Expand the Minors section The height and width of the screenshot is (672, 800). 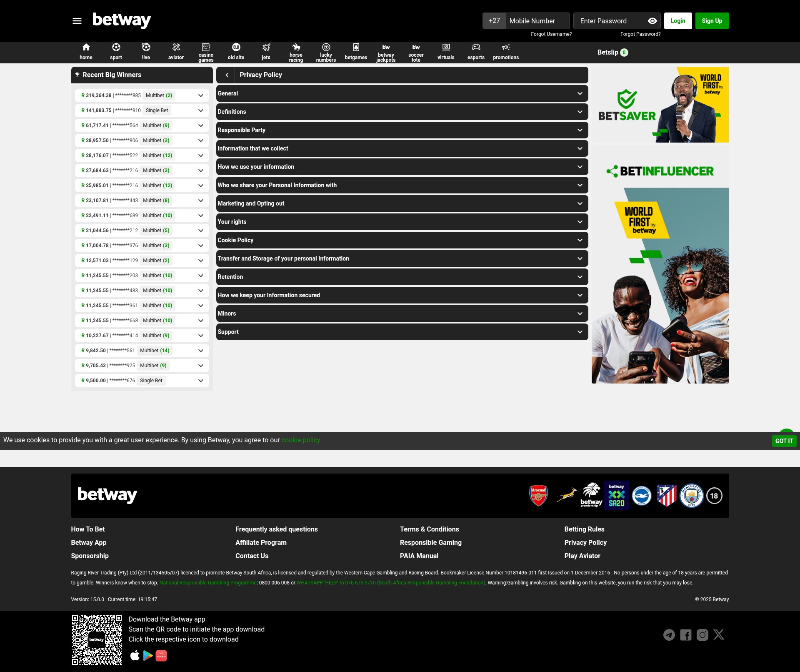pyautogui.click(x=402, y=313)
